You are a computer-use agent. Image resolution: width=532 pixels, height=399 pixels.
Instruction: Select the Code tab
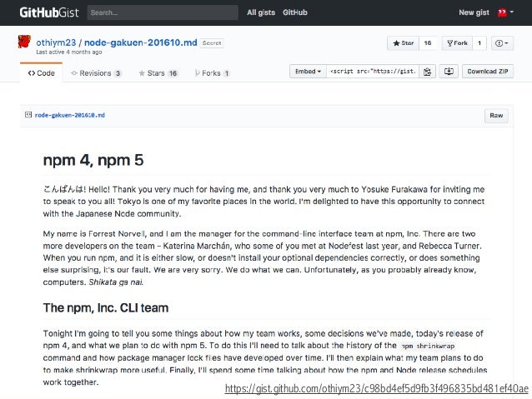coord(42,73)
